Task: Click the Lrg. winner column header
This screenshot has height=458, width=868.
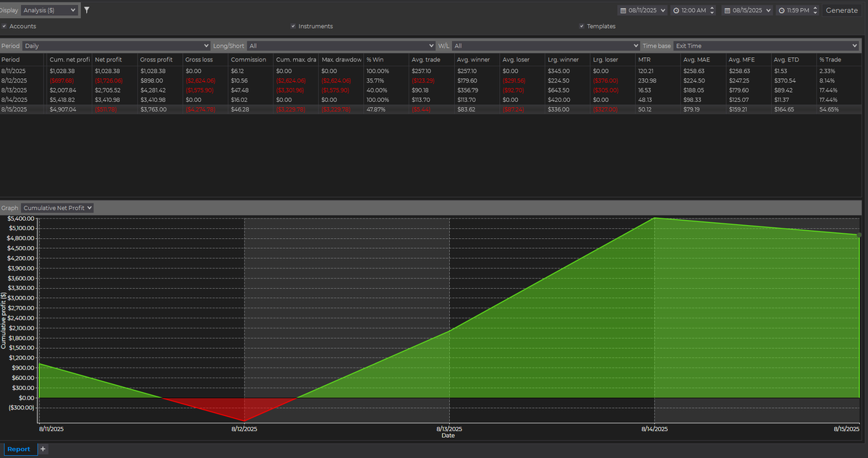Action: [x=568, y=59]
